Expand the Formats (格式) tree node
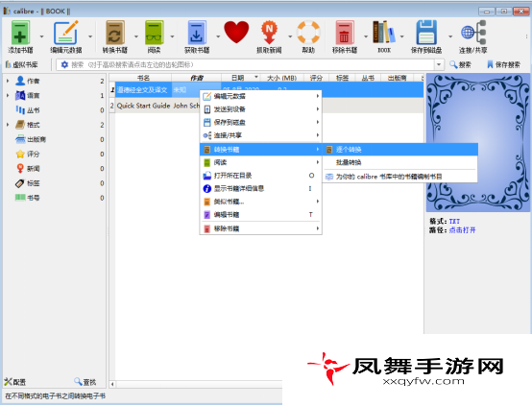The width and height of the screenshot is (532, 406). [8, 125]
